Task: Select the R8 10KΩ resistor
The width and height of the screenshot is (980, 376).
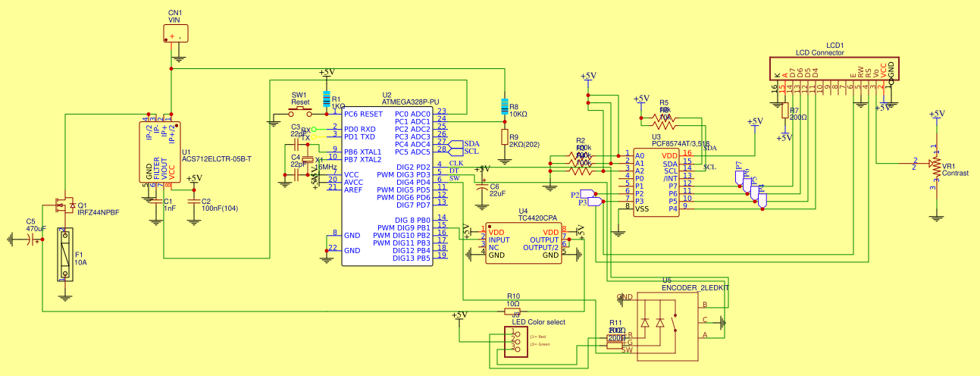Action: (504, 107)
